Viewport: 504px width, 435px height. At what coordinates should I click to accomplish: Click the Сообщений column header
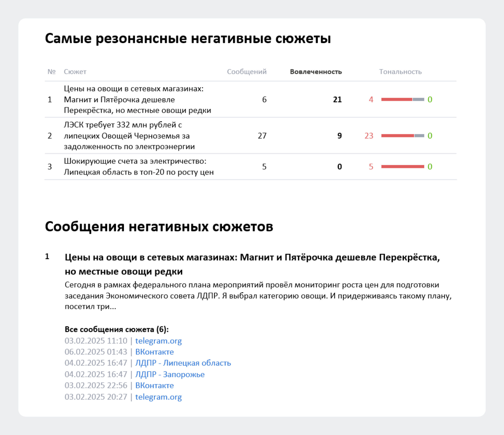[247, 72]
